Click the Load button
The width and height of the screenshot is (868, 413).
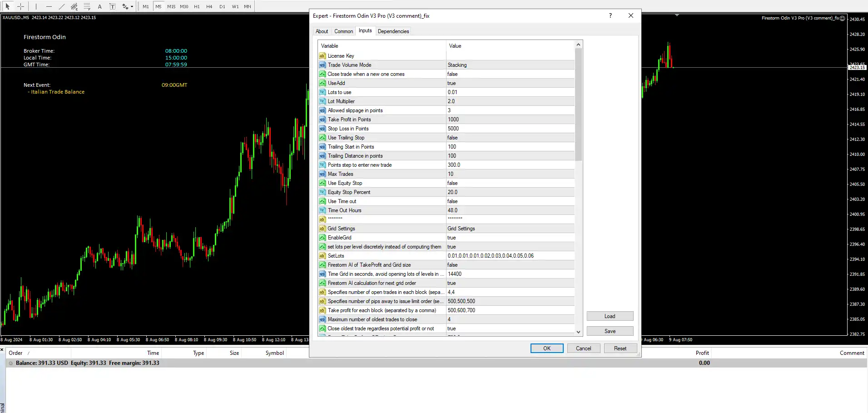[610, 316]
